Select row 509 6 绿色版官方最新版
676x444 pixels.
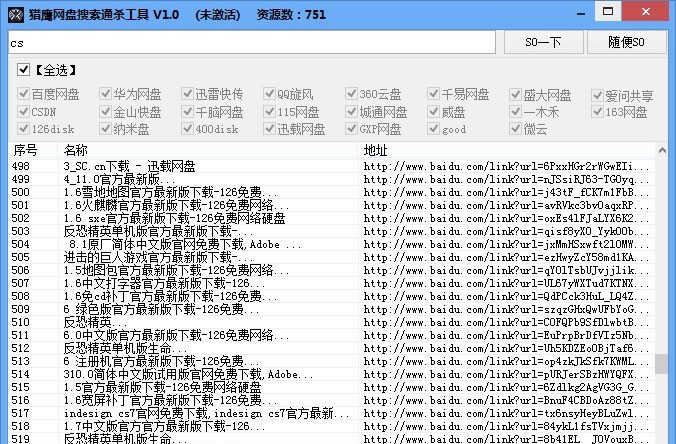[x=332, y=309]
